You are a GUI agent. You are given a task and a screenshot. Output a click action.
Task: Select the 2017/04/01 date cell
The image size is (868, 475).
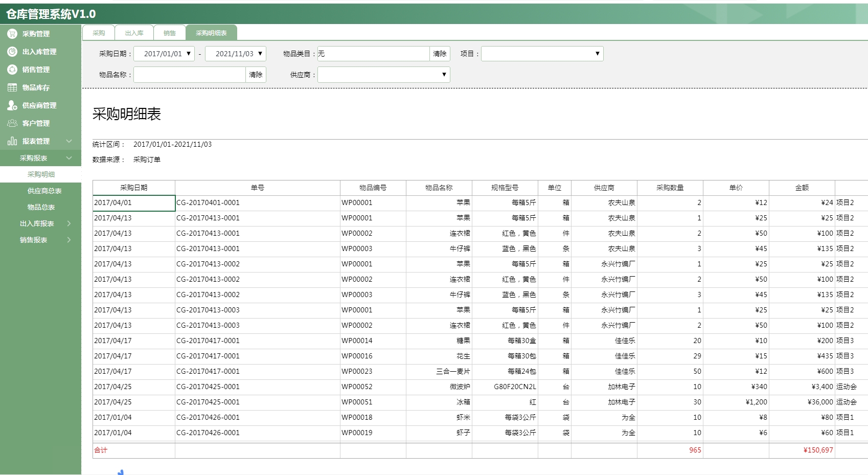click(x=134, y=203)
